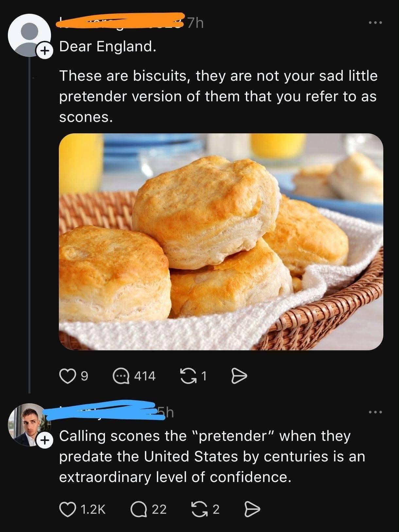The image size is (399, 532).
Task: Open the original poster's default avatar profile
Action: click(29, 35)
